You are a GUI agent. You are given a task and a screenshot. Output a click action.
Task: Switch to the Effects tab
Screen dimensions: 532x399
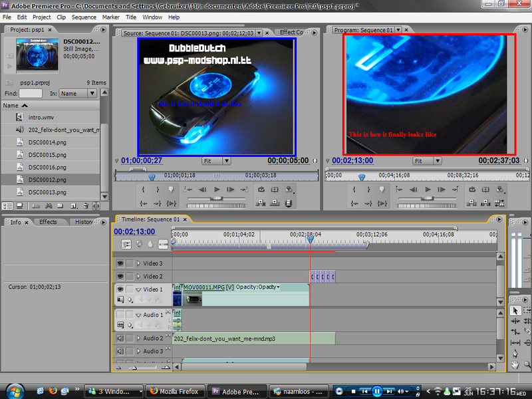[x=48, y=222]
